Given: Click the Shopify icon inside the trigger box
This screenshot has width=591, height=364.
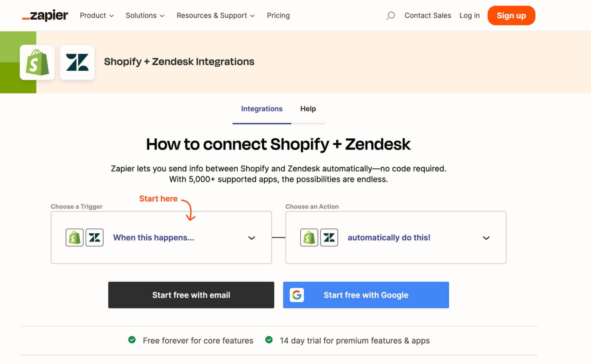Looking at the screenshot, I should tap(74, 237).
